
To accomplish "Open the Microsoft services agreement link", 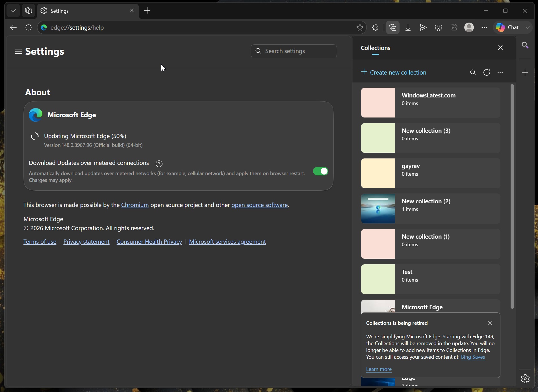I will coord(227,242).
